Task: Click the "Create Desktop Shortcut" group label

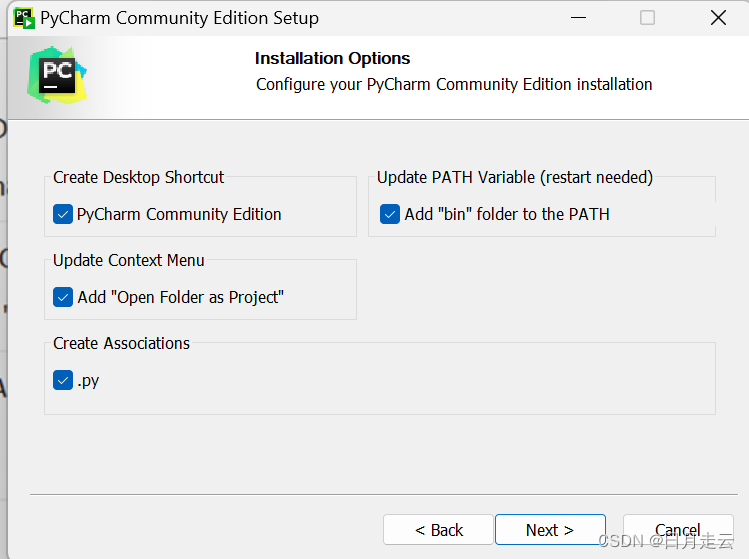Action: tap(139, 177)
